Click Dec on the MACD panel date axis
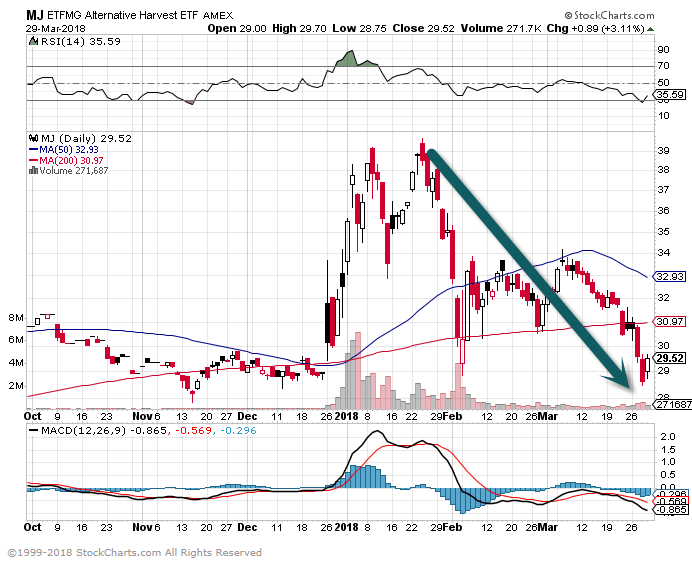Viewport: 692px width, 570px height. (x=247, y=527)
